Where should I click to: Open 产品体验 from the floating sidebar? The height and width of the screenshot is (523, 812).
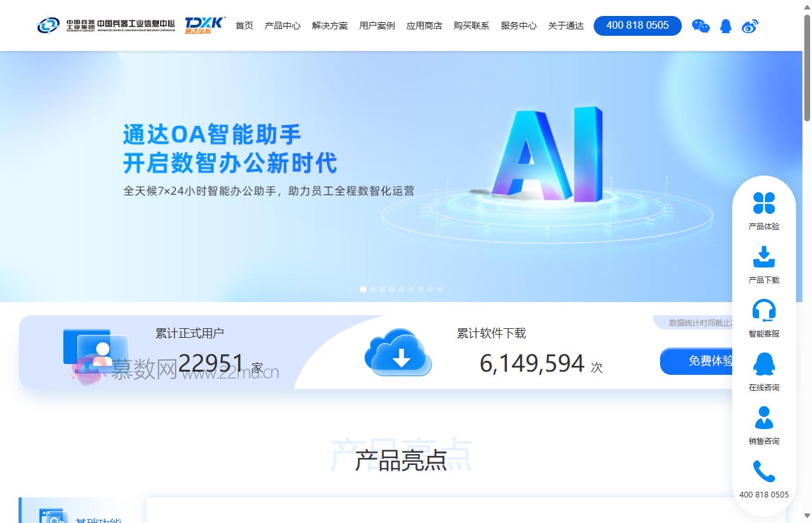click(764, 204)
